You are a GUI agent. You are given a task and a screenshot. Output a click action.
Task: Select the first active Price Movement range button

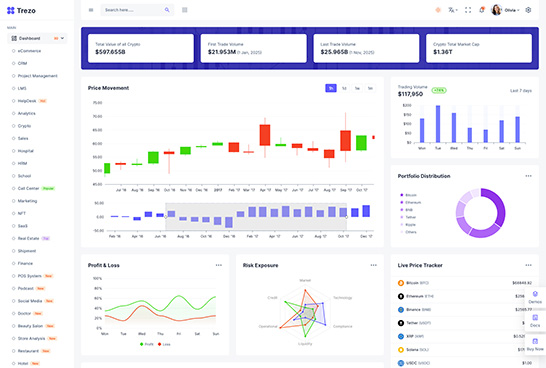pos(331,88)
